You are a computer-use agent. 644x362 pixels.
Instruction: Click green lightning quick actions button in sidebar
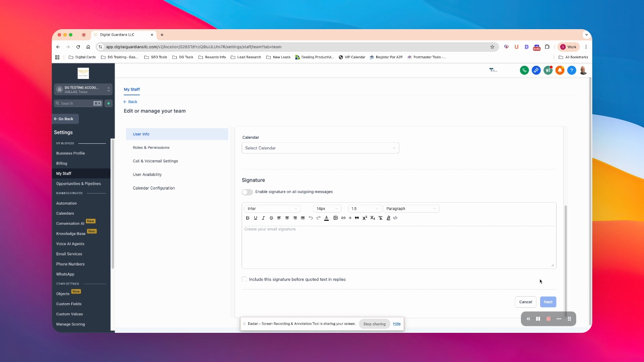tap(108, 103)
